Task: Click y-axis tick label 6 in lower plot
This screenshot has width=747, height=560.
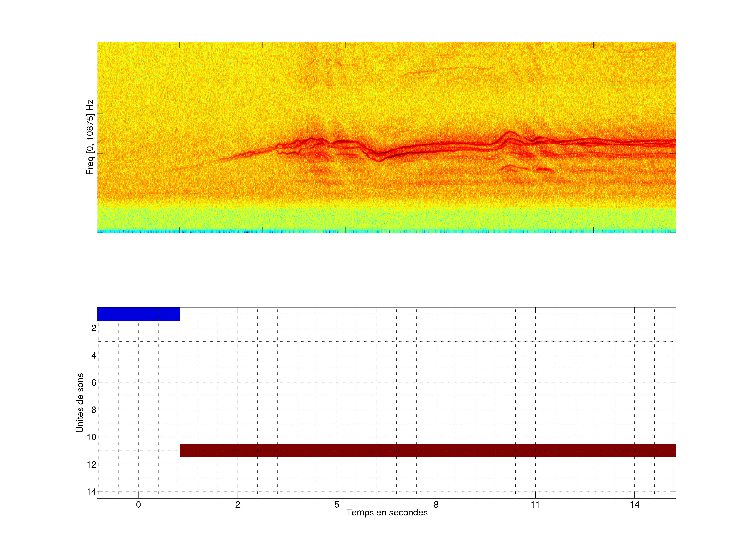Action: coord(94,382)
